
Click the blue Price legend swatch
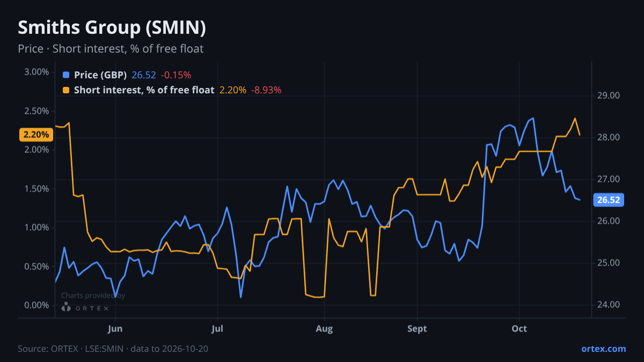(66, 75)
